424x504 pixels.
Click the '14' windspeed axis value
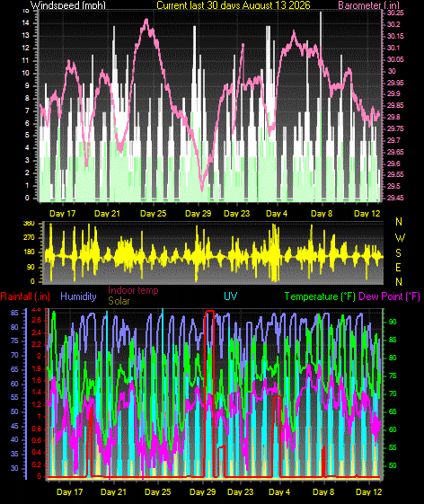click(26, 22)
